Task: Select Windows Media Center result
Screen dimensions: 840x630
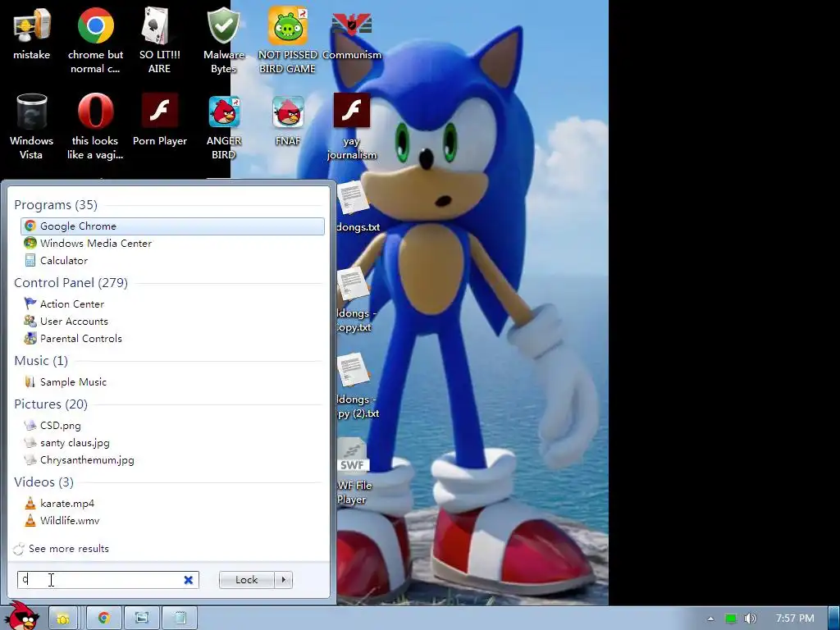Action: click(172, 243)
